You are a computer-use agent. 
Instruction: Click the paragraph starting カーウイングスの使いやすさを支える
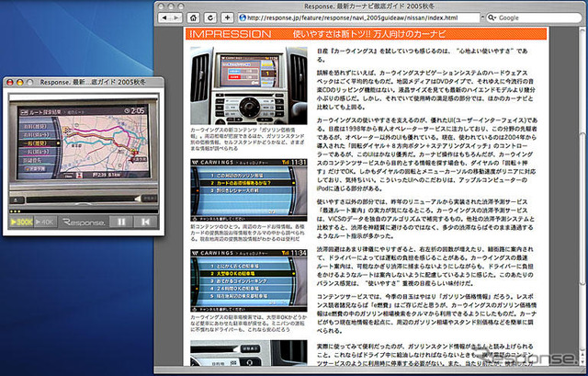coord(427,154)
